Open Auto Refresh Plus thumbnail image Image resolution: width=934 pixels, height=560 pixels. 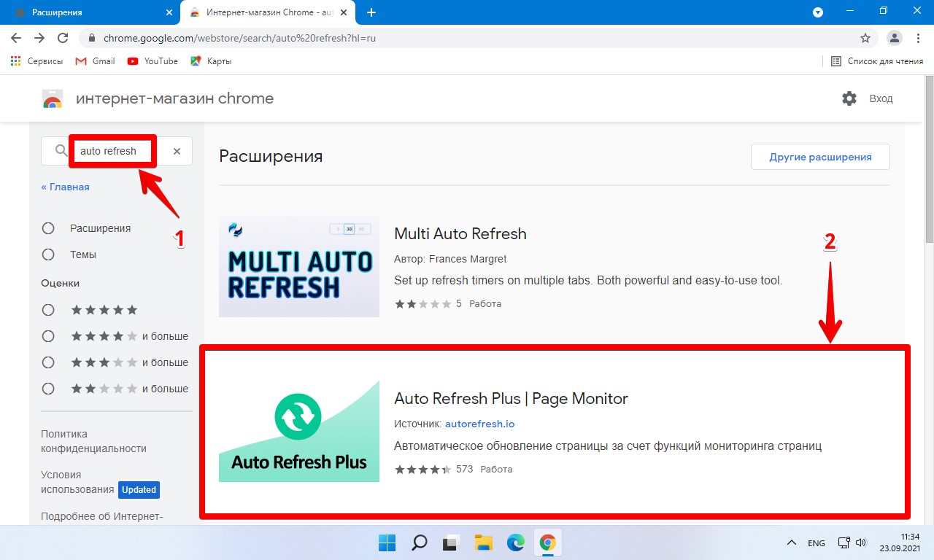pos(299,431)
